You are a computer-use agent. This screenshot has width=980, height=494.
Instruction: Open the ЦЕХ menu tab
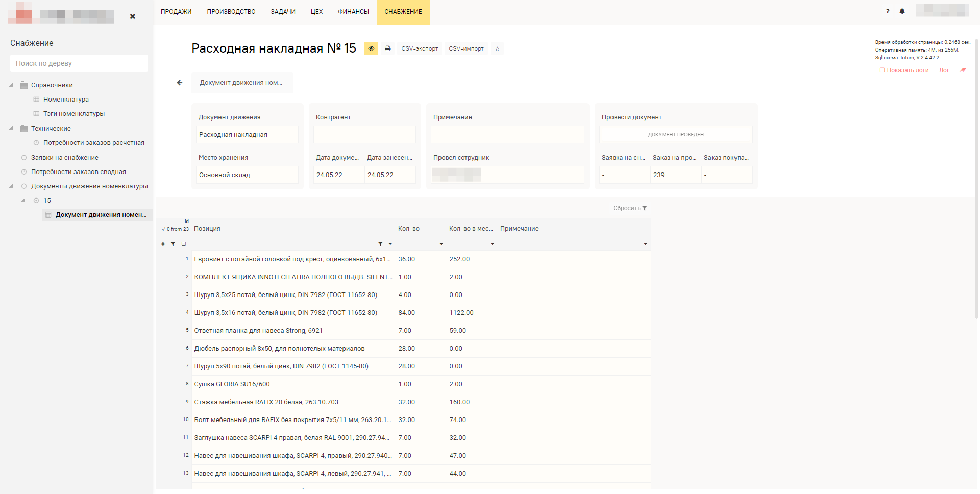pyautogui.click(x=316, y=12)
